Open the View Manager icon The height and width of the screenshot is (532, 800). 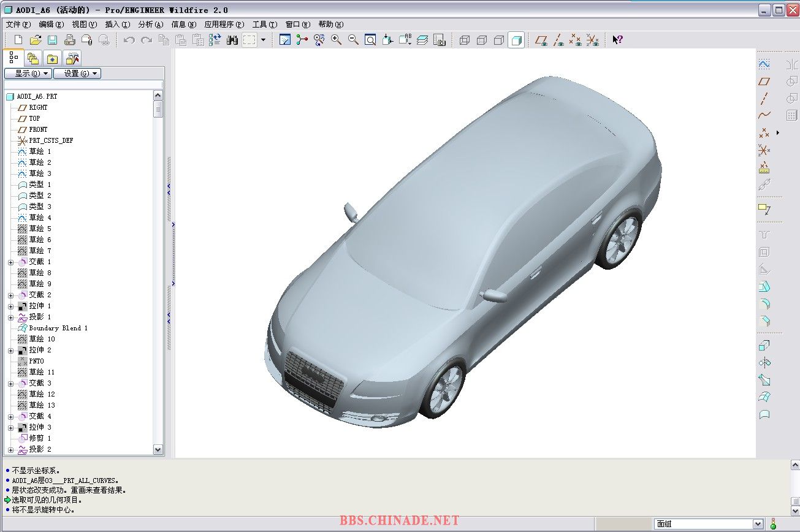click(x=440, y=40)
